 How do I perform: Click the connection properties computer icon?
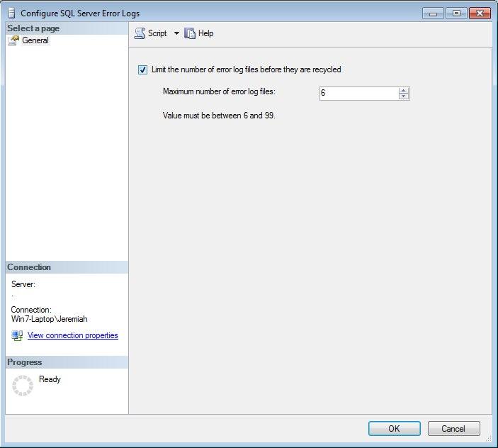point(17,335)
